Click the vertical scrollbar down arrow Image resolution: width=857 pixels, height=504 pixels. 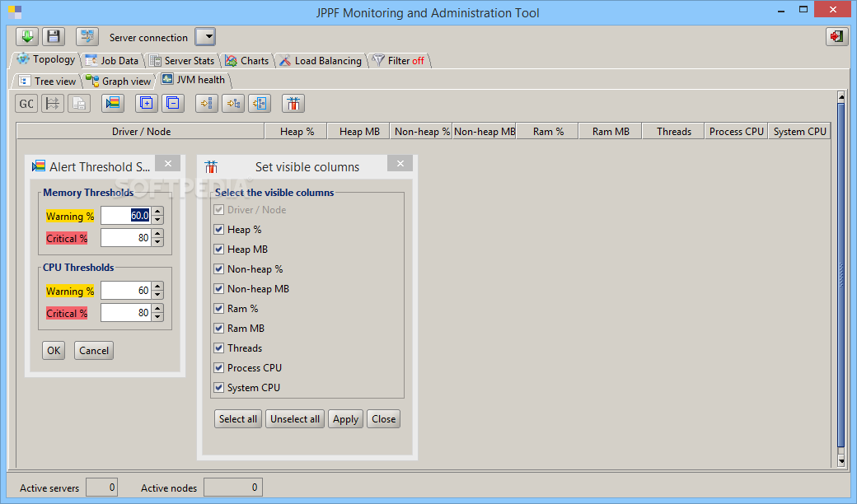click(841, 461)
